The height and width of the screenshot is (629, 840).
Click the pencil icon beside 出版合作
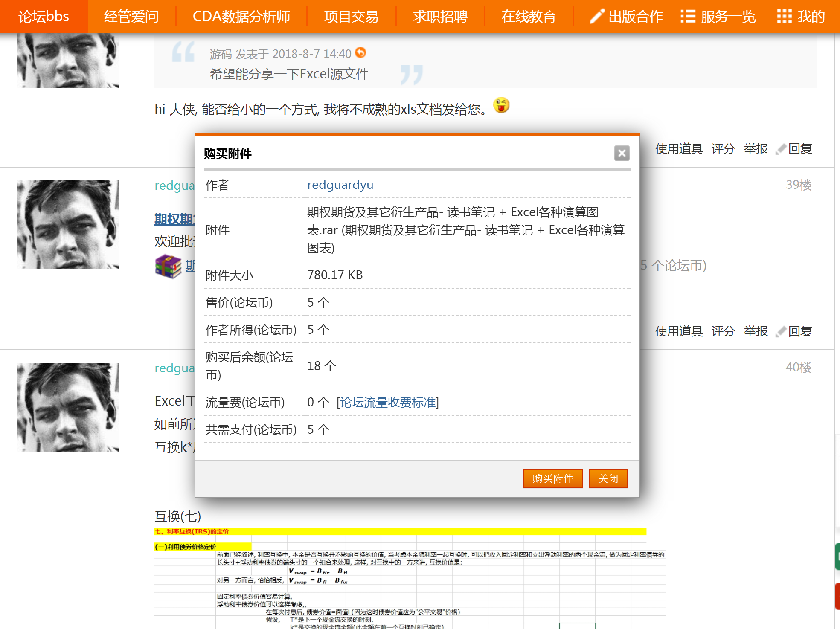coord(596,17)
